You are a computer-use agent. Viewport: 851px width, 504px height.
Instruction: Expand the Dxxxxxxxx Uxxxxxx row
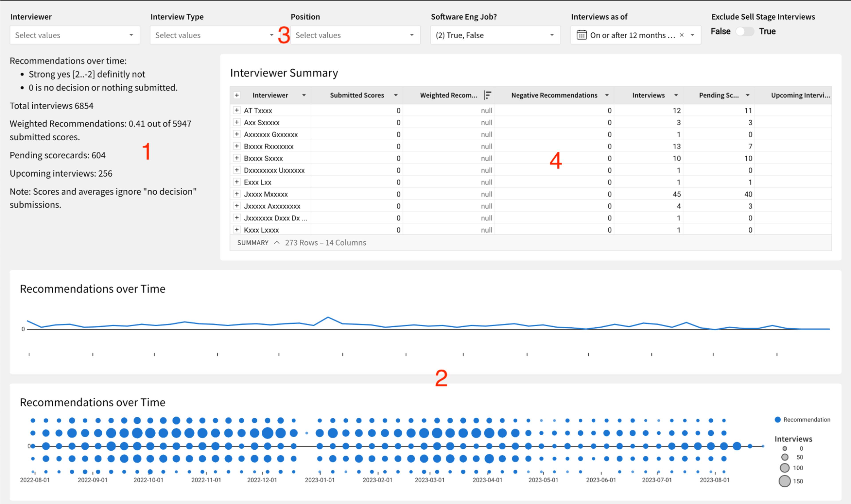click(x=237, y=170)
